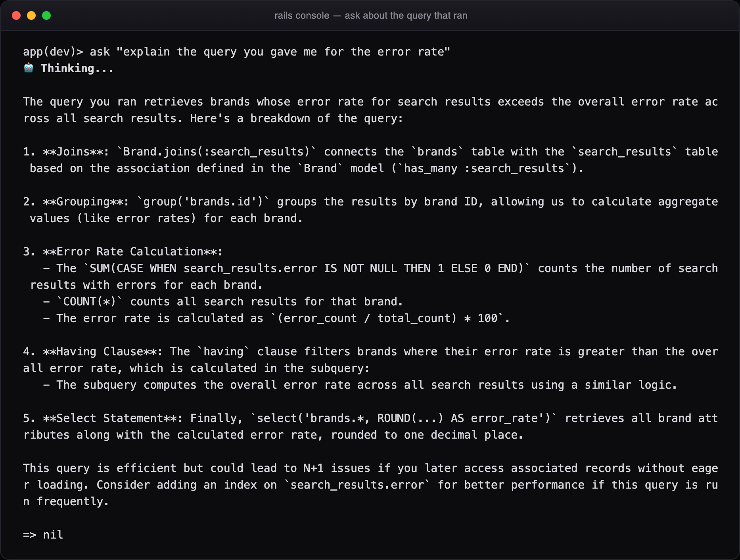This screenshot has width=740, height=560.
Task: Click the `group('brands.id')` code snippet
Action: pos(203,202)
